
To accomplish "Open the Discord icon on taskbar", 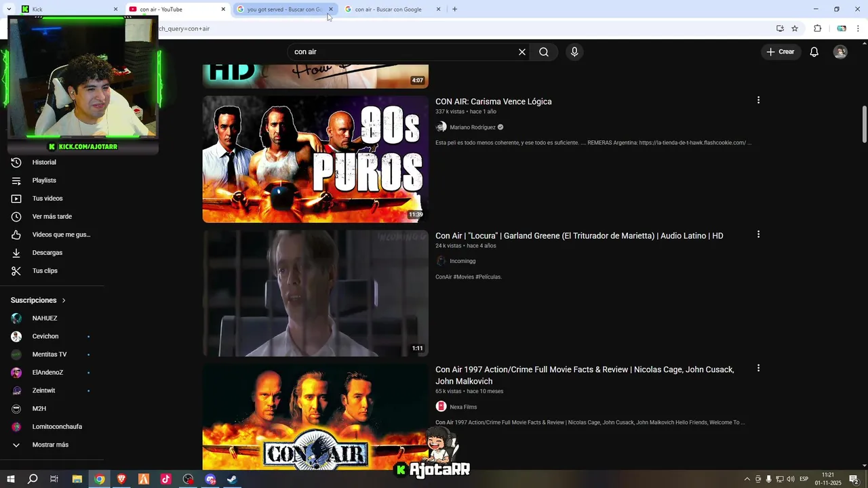I will tap(210, 479).
